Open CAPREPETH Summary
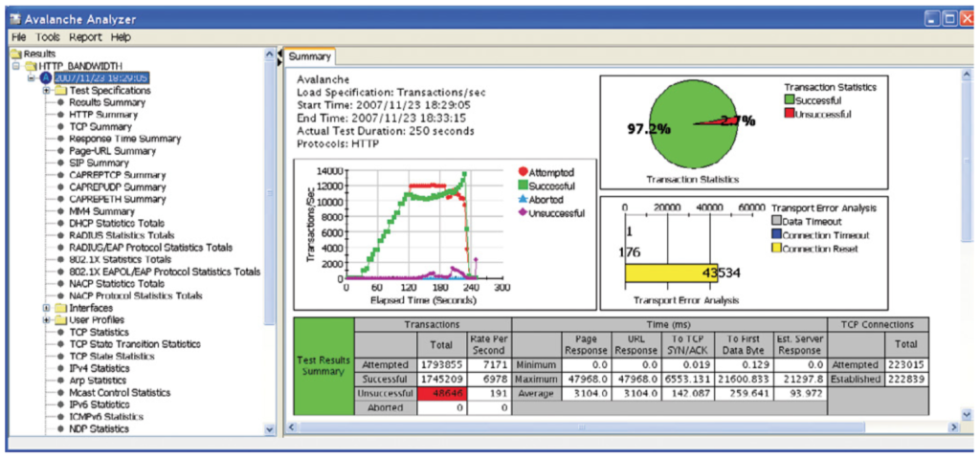Screen dimensions: 980x458 (118, 199)
